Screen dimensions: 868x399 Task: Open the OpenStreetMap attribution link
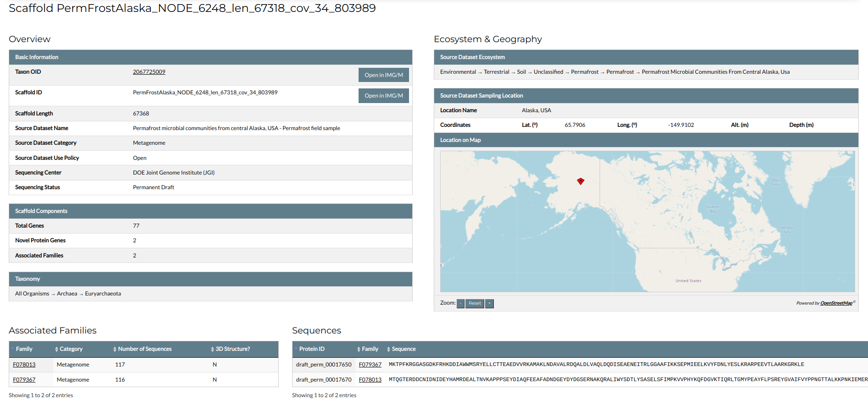836,303
